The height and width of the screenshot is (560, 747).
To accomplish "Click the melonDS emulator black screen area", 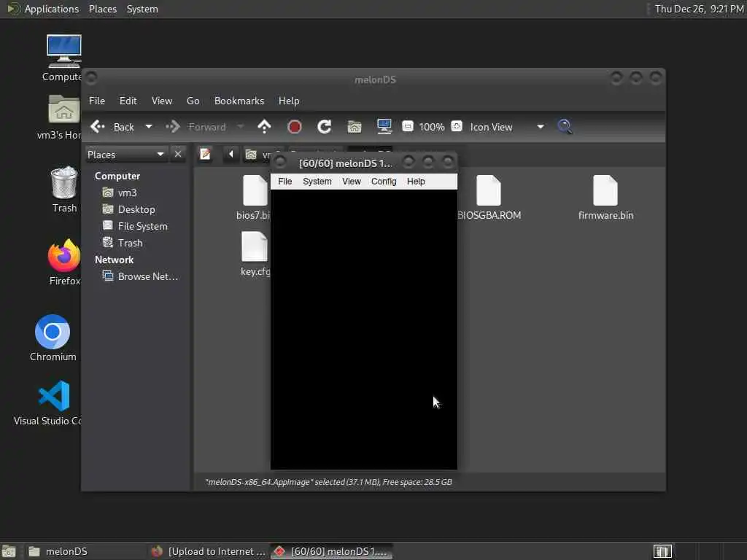I will [364, 329].
